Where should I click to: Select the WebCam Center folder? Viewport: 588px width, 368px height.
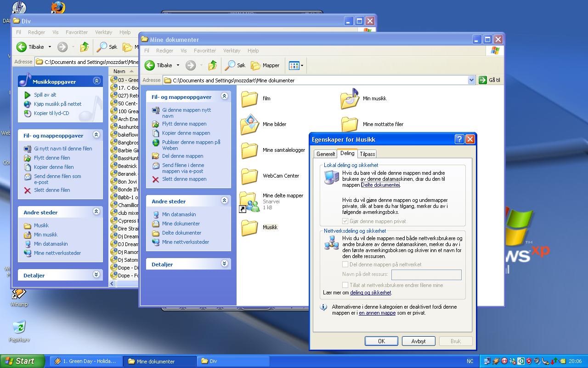(x=249, y=176)
